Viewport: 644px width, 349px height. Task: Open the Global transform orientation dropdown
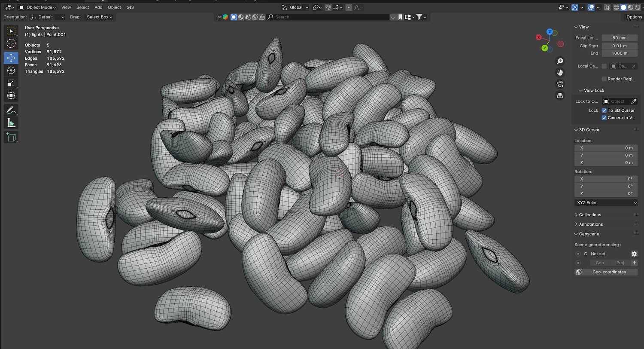(x=295, y=7)
